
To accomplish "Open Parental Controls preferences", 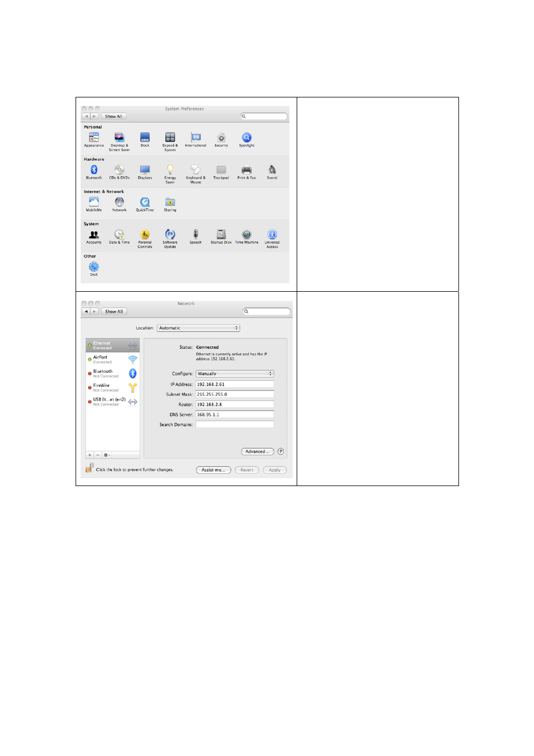I will point(145,235).
